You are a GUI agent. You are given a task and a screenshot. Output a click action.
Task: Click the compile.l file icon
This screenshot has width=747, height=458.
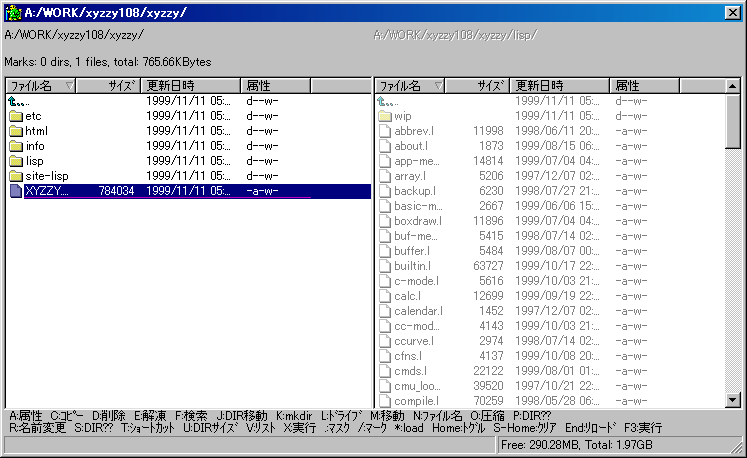385,401
